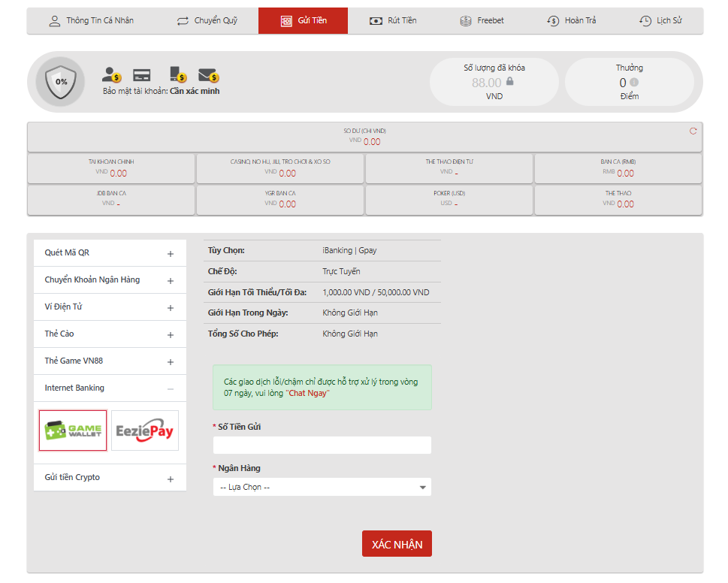Click the "Chat Ngay" link
Screen dimensions: 728x583
307,393
